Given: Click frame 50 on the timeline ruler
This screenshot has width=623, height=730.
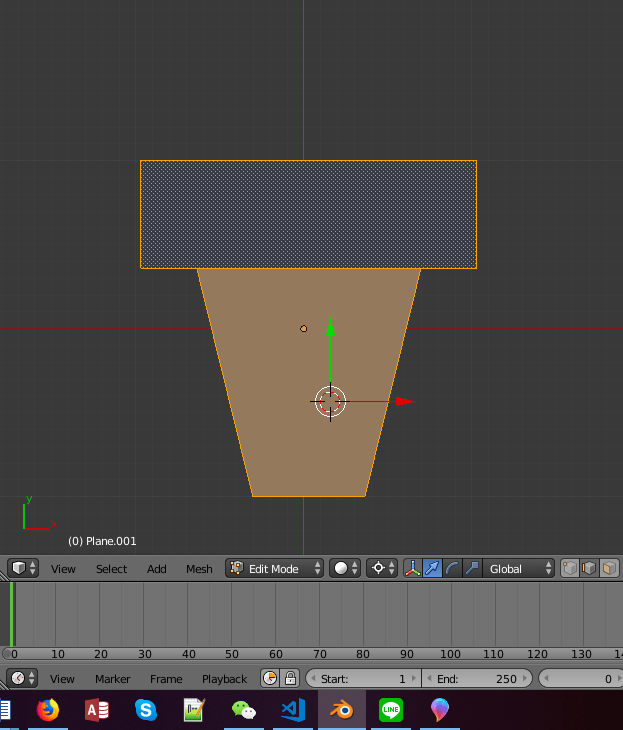Looking at the screenshot, I should tap(232, 654).
